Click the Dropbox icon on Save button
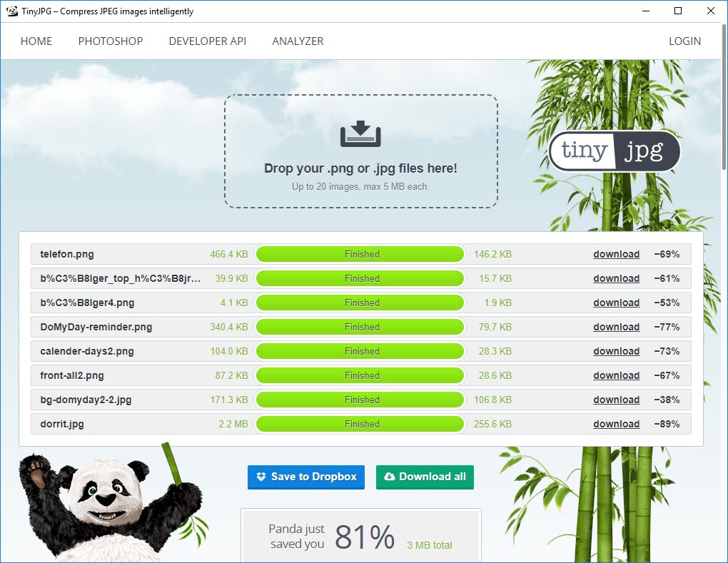Image resolution: width=728 pixels, height=563 pixels. tap(261, 477)
